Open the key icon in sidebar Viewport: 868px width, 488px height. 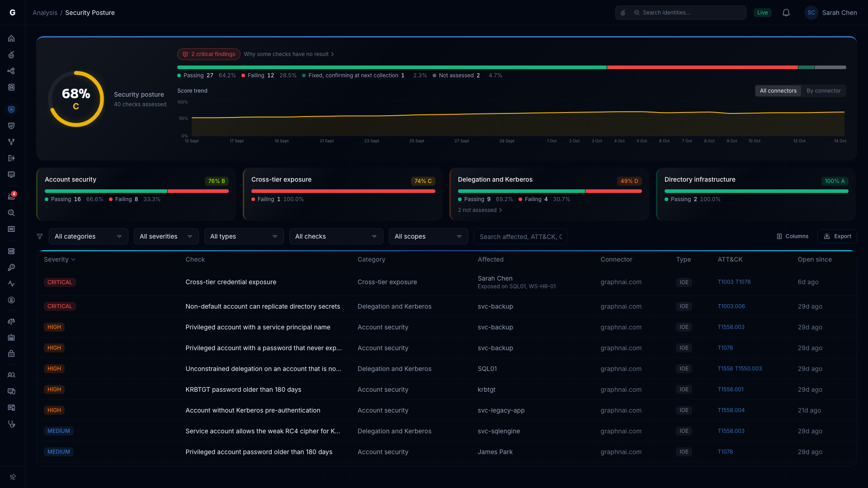(12, 267)
